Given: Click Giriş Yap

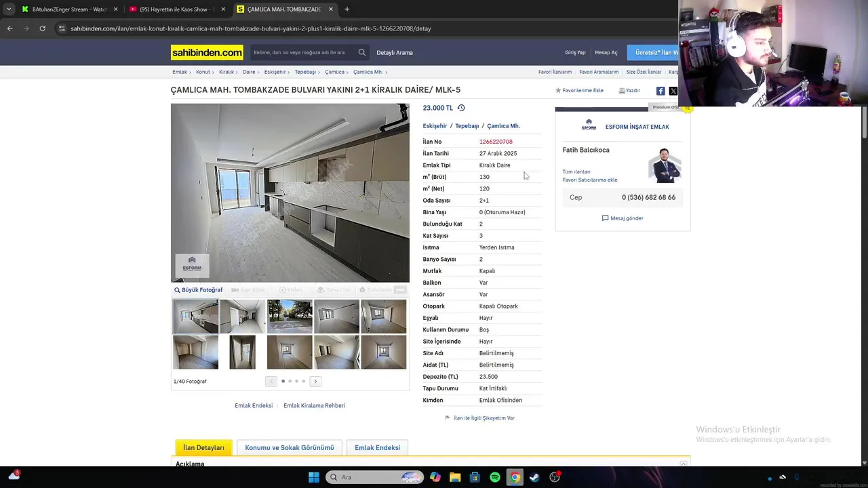Looking at the screenshot, I should (x=575, y=52).
